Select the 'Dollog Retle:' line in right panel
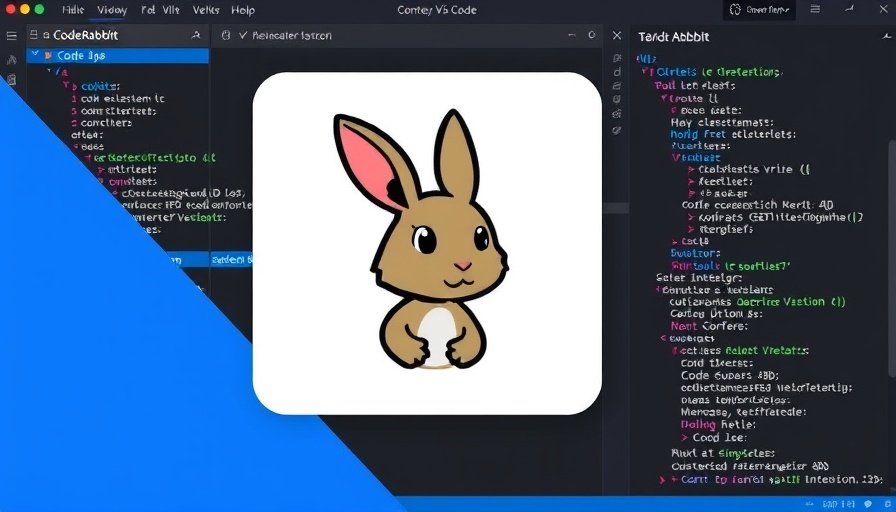 (x=718, y=425)
